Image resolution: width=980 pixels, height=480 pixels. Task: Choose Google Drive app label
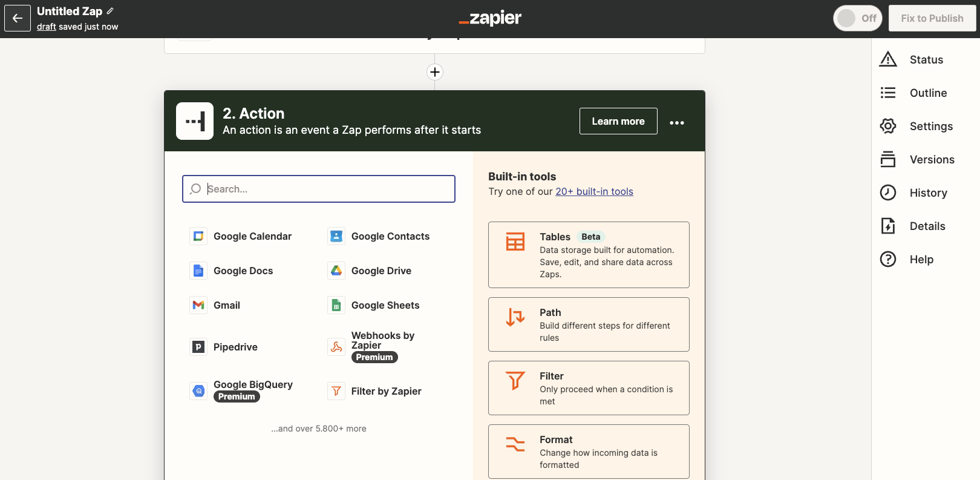pos(381,271)
